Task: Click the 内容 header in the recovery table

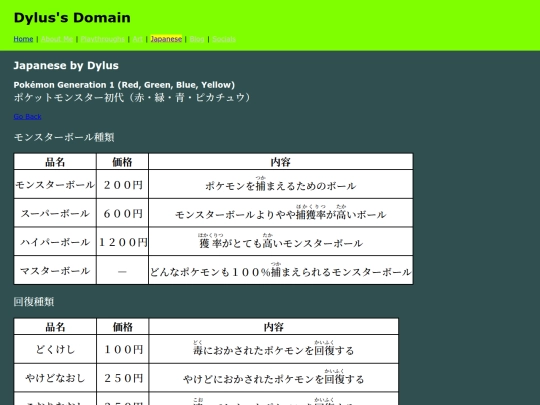Action: (x=273, y=326)
